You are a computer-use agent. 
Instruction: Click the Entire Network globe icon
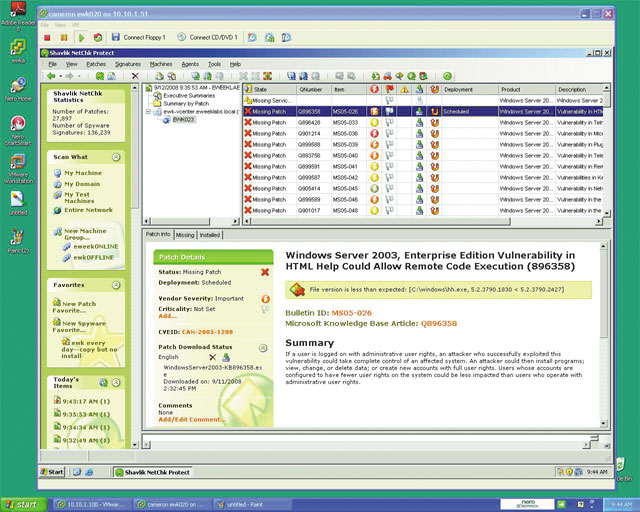57,210
